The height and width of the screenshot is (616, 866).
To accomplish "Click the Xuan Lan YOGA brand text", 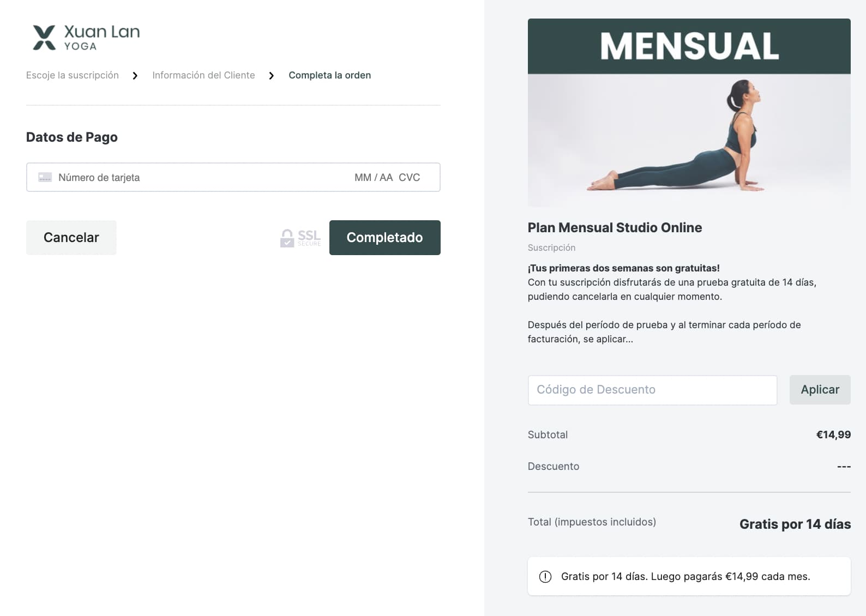I will pyautogui.click(x=102, y=38).
